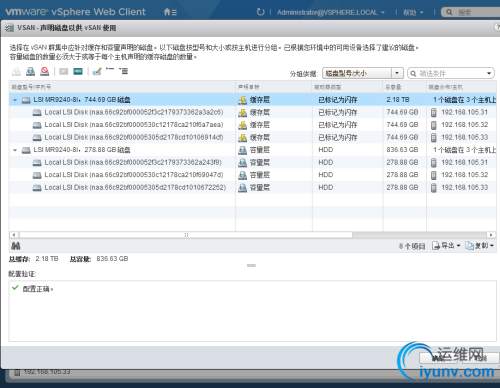Sort by the total capacity column header
The width and height of the screenshot is (500, 388).
point(404,87)
